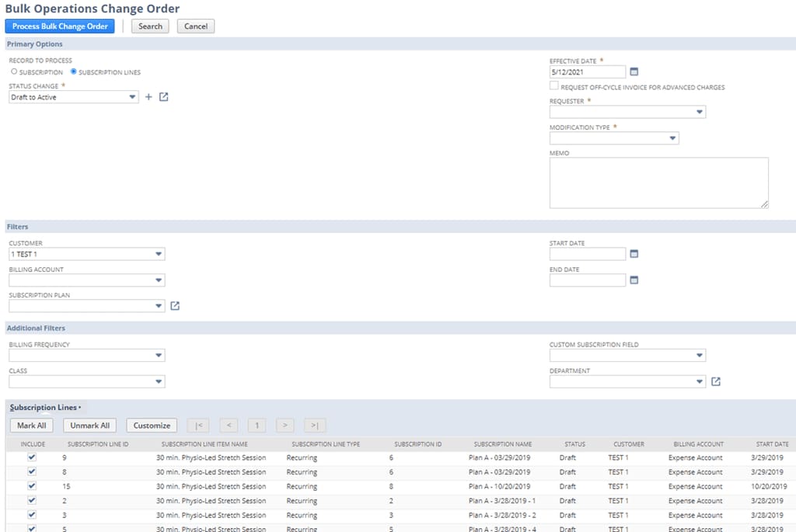Sort by Subscription Line Type column
796x532 pixels.
click(x=326, y=444)
